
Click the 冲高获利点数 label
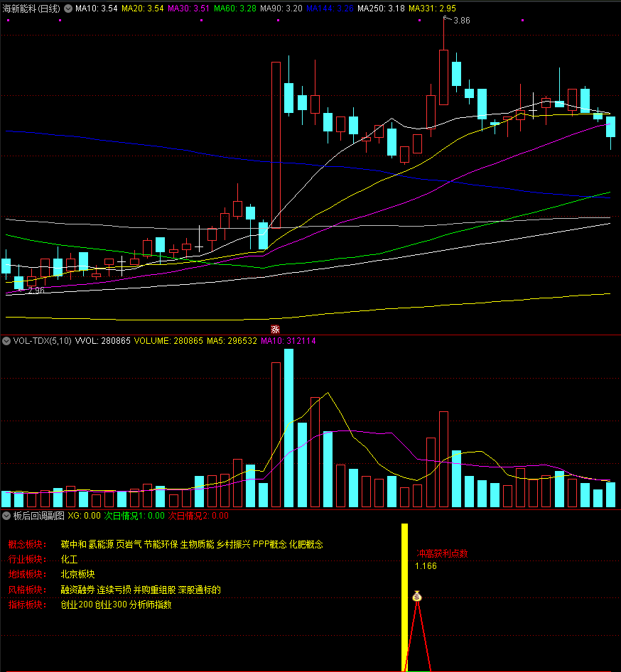click(442, 553)
